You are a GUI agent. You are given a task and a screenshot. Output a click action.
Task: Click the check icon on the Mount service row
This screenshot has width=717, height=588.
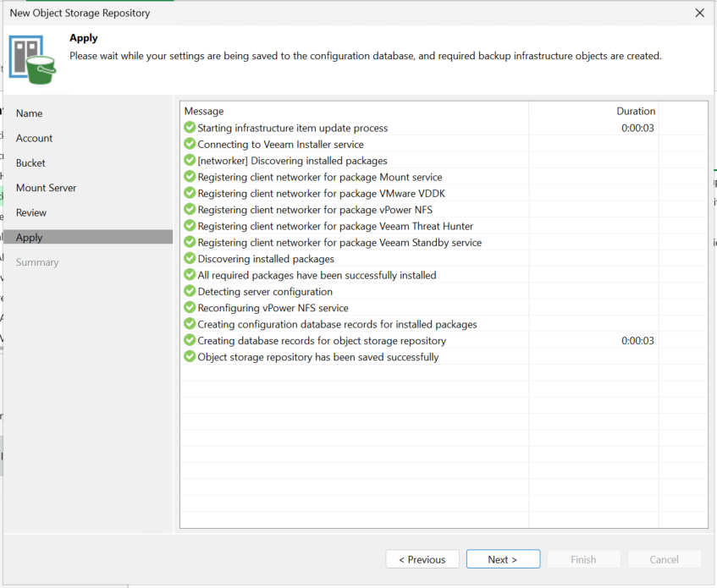click(190, 176)
